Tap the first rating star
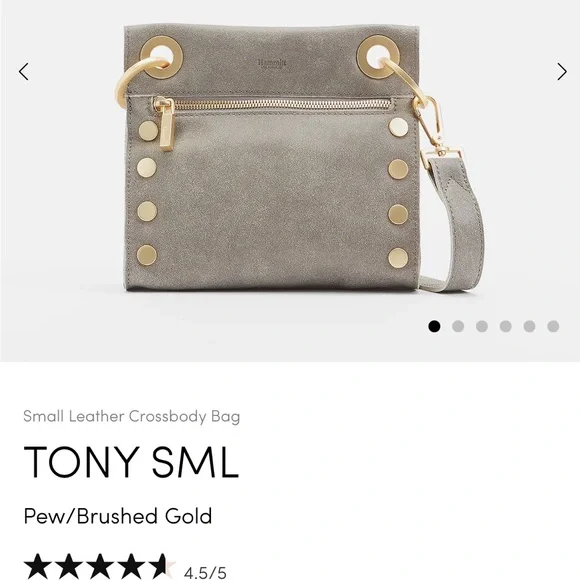The image size is (580, 580). click(x=38, y=566)
